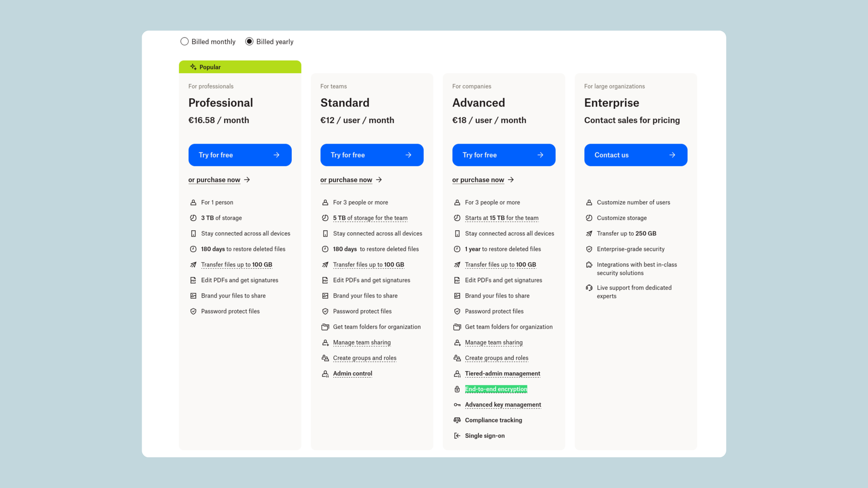Click the folder icon beside "Get team folders for organization"
Screen dimensions: 868x488
click(x=457, y=327)
